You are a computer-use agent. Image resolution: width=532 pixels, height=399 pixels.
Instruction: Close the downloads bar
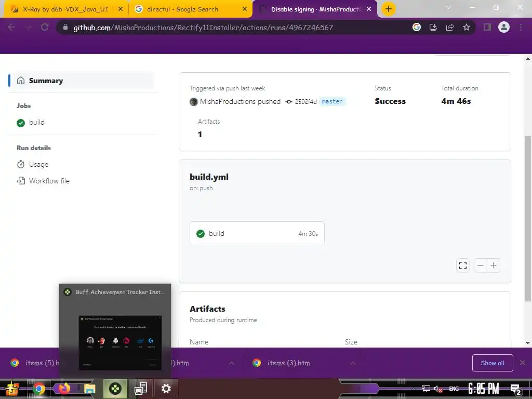click(523, 363)
